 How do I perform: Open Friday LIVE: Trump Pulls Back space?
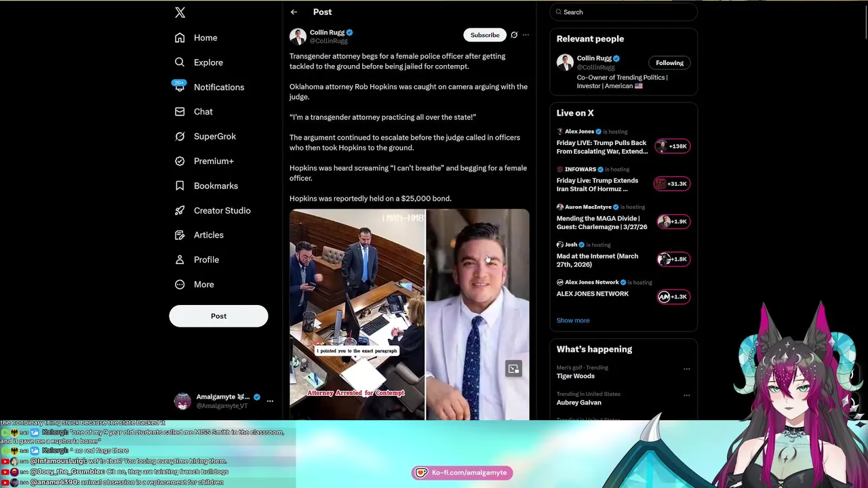pos(602,147)
